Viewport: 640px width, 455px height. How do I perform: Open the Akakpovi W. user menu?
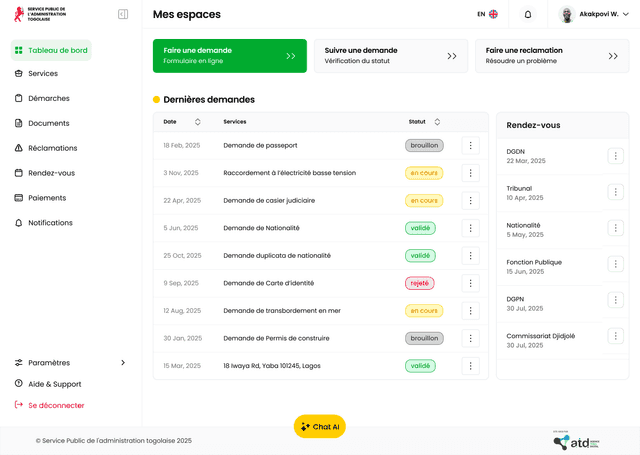point(593,14)
